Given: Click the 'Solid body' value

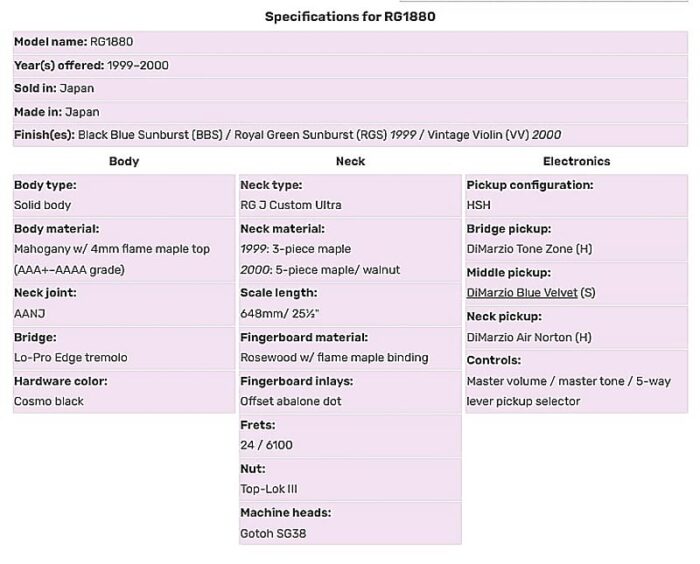Looking at the screenshot, I should (42, 205).
